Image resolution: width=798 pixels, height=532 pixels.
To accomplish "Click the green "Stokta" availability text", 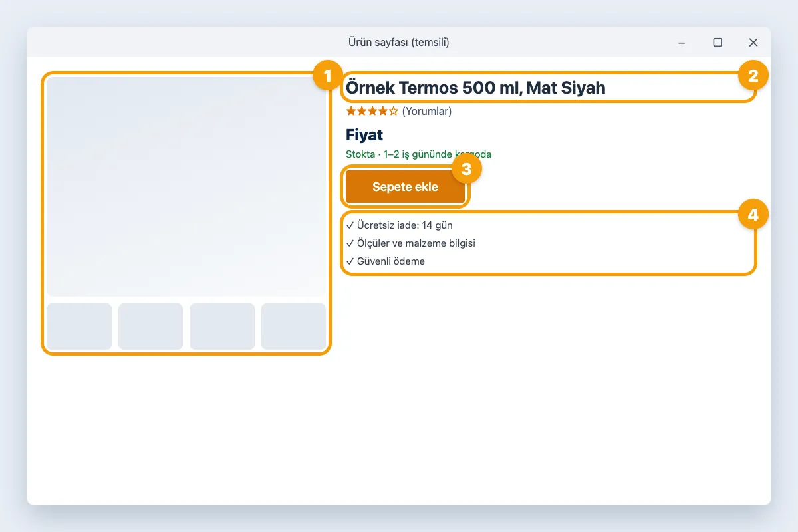I will (x=419, y=154).
